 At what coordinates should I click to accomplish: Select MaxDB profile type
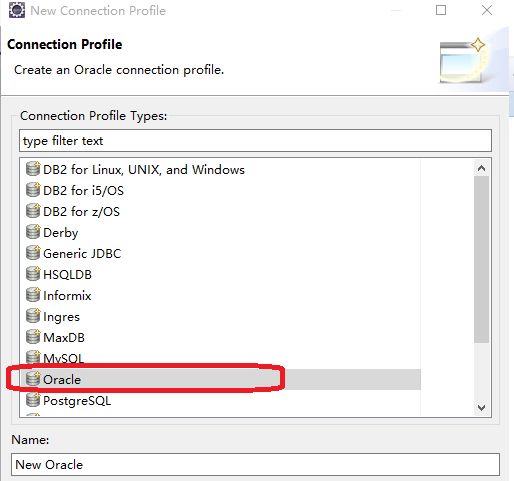coord(64,338)
